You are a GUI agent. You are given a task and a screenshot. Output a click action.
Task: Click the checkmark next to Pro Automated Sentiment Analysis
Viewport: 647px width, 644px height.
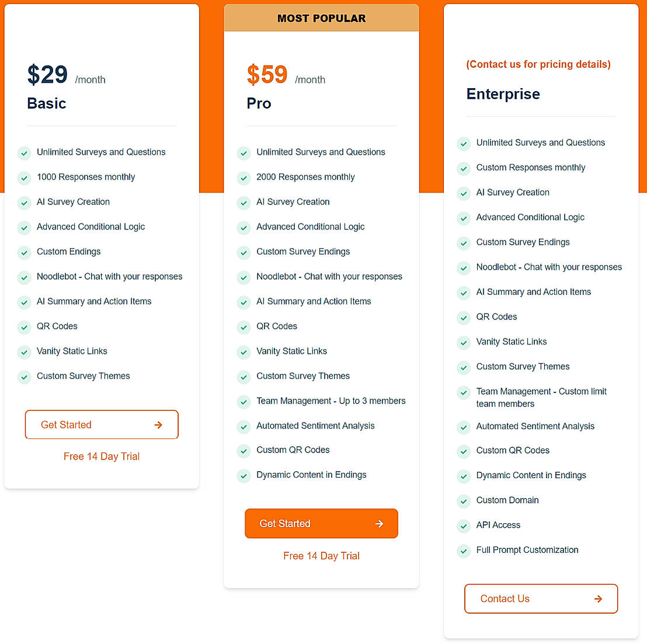click(244, 427)
